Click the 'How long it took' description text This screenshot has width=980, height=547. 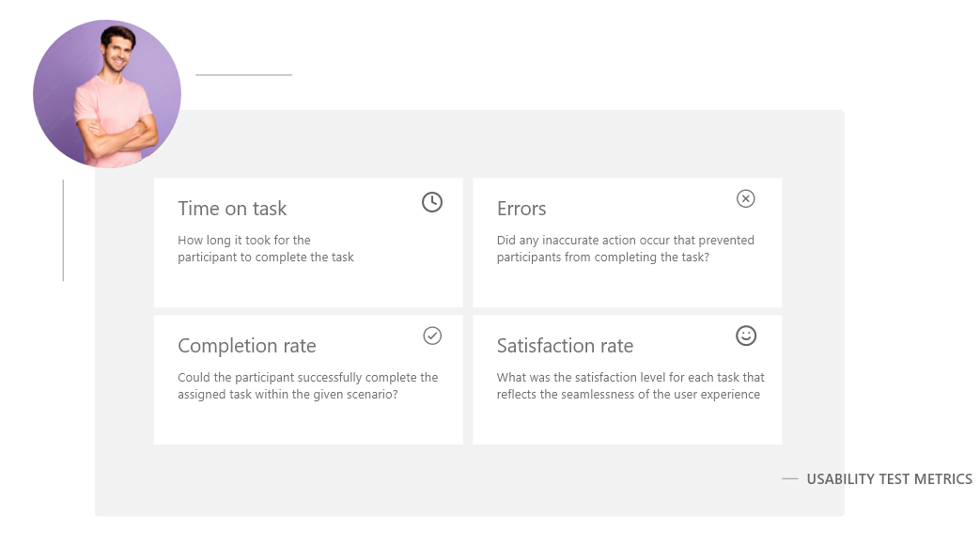[266, 248]
